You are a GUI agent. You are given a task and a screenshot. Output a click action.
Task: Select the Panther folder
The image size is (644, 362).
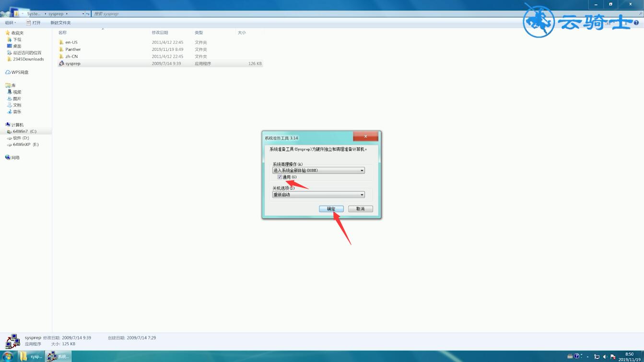point(73,49)
